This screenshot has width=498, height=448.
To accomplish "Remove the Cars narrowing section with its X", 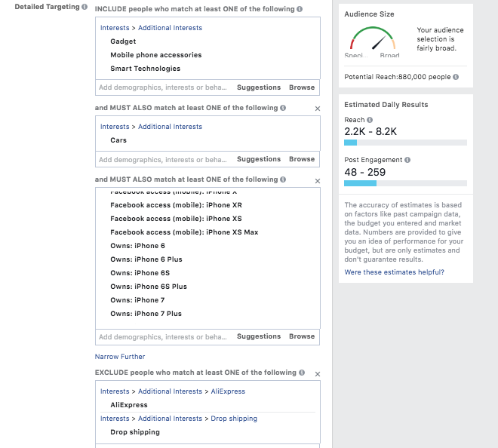I will 317,109.
